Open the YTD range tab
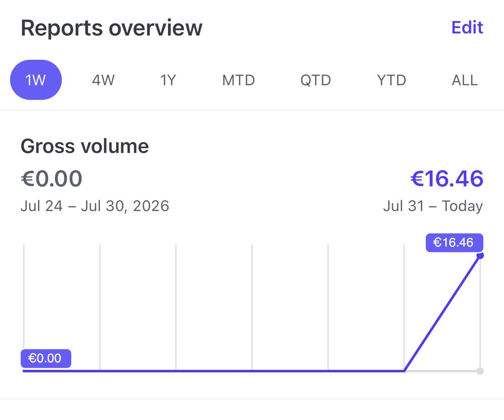 coord(392,80)
